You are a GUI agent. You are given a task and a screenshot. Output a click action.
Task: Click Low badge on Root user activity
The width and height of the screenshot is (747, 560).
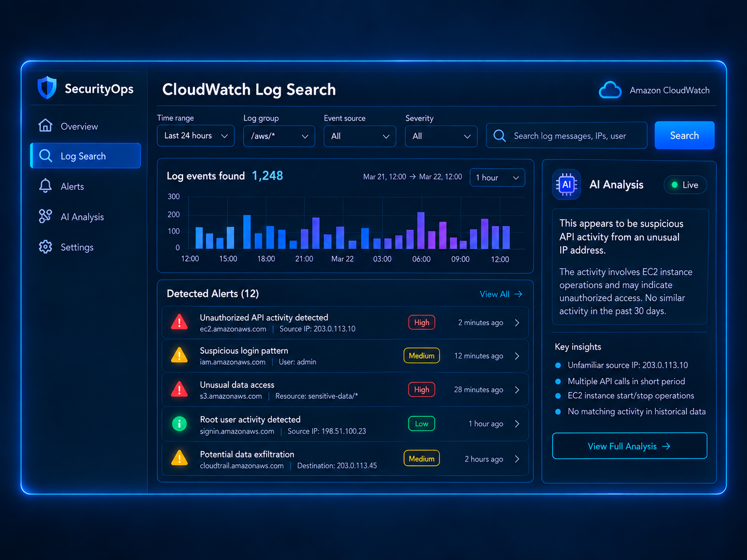[421, 423]
